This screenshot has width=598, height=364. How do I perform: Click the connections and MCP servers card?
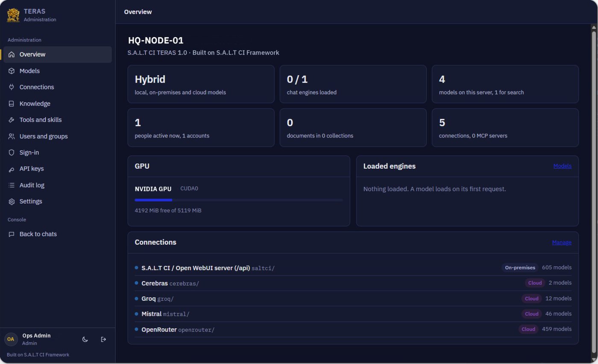(x=505, y=127)
